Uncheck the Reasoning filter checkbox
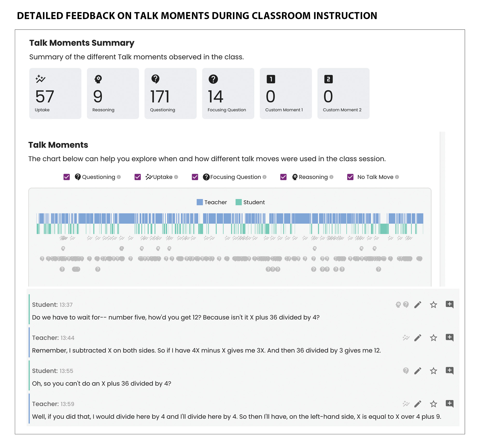This screenshot has height=448, width=479. (x=283, y=177)
